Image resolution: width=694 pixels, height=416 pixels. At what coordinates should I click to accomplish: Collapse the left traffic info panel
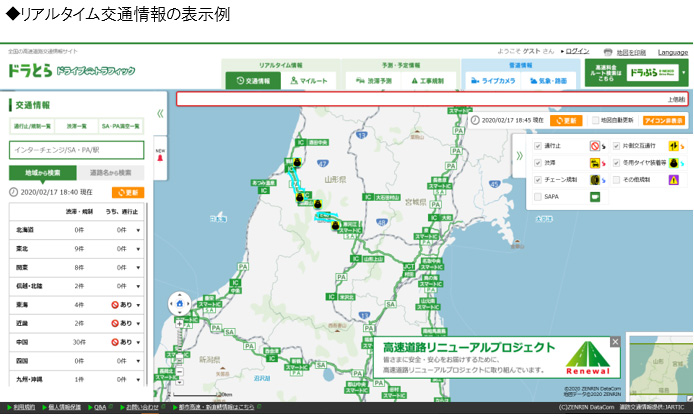click(160, 113)
